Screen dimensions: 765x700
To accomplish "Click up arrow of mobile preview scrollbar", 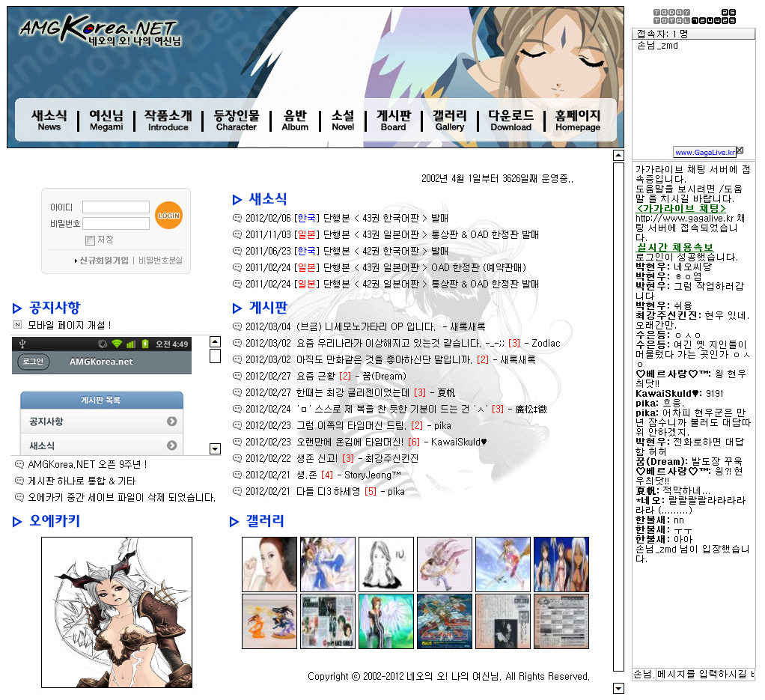I will (x=215, y=341).
